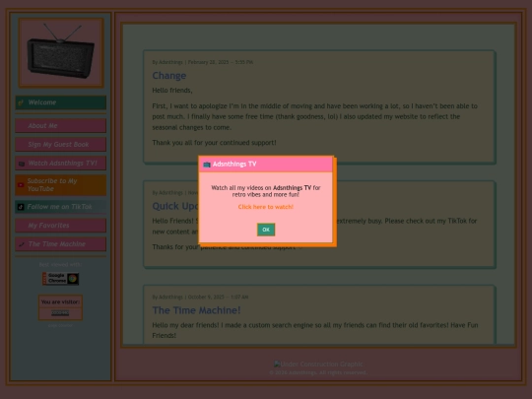Click 'Thank you all for your continued support!' text

coord(214,143)
